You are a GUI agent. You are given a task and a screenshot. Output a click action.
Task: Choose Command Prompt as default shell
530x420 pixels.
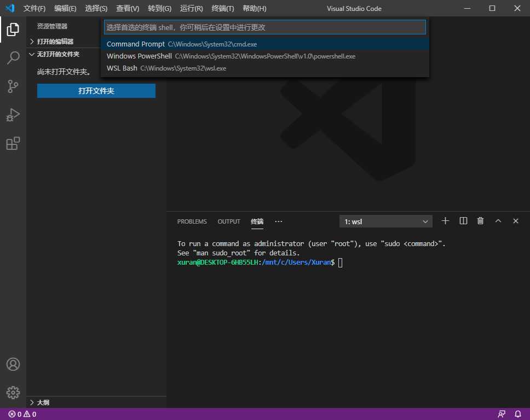click(265, 44)
